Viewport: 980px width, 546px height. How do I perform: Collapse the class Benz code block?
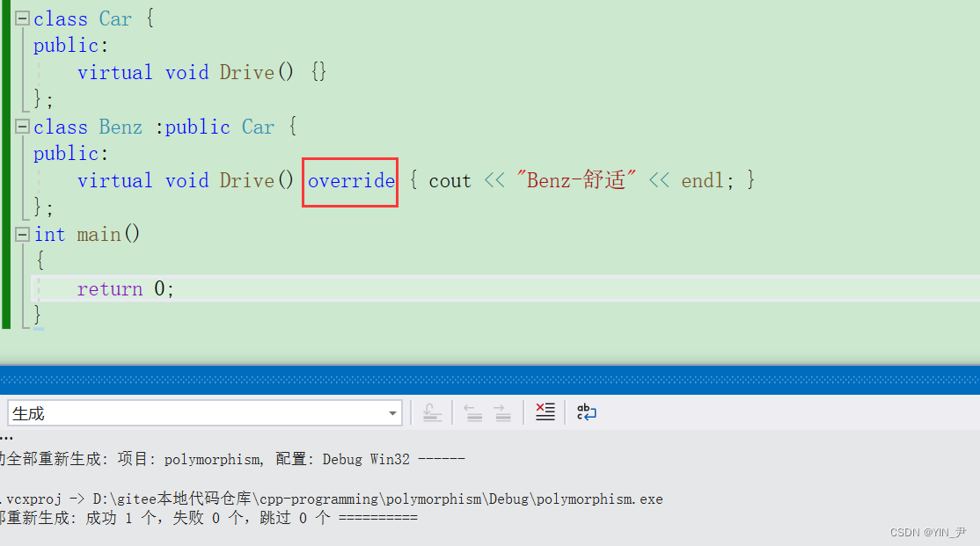(x=23, y=127)
